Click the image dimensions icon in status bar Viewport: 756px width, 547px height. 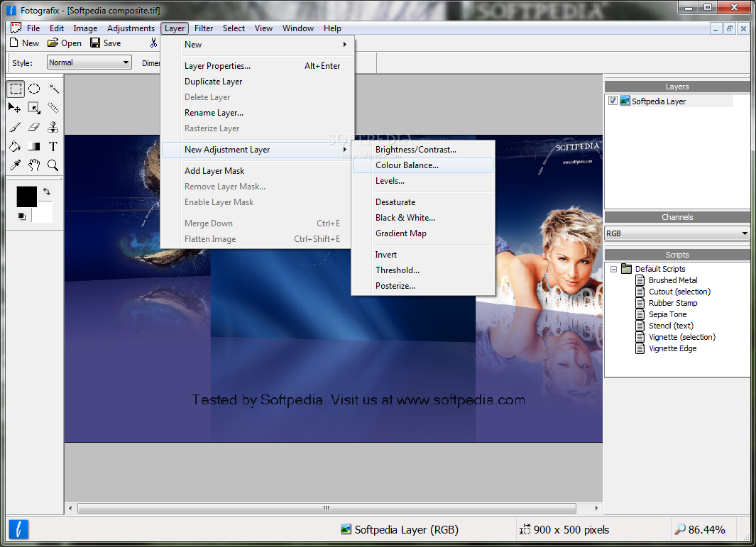pyautogui.click(x=525, y=529)
